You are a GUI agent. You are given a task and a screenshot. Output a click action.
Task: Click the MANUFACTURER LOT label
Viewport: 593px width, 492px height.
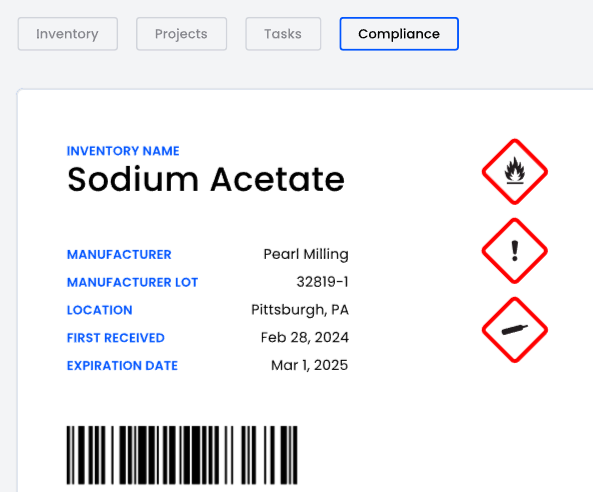[x=132, y=282]
